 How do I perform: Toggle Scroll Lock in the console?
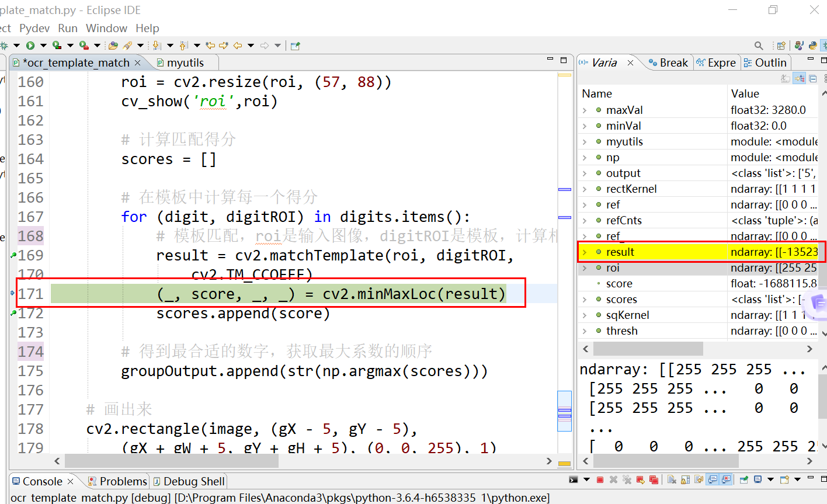click(x=684, y=480)
